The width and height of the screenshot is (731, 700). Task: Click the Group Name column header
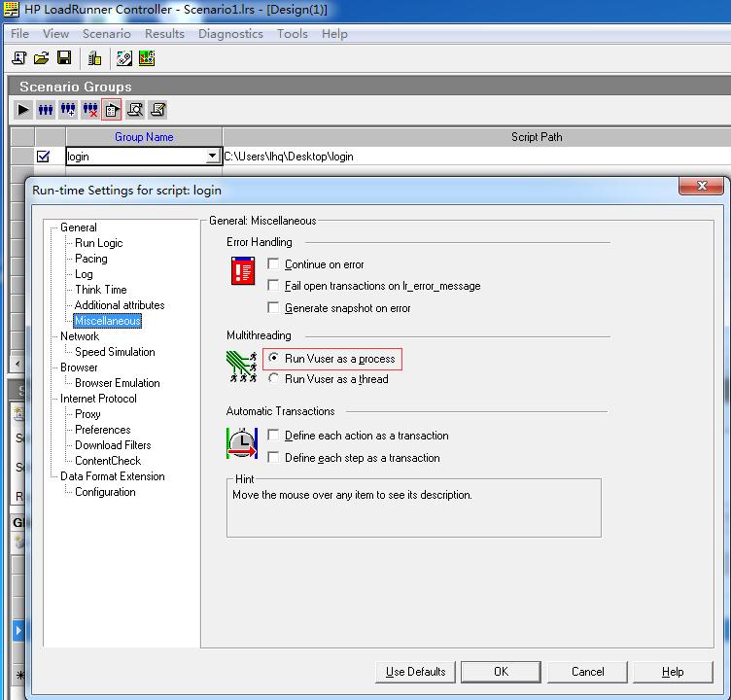[144, 137]
